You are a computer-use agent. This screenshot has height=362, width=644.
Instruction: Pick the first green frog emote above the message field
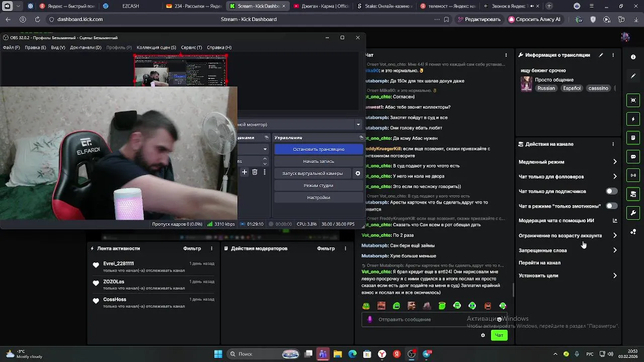[366, 306]
